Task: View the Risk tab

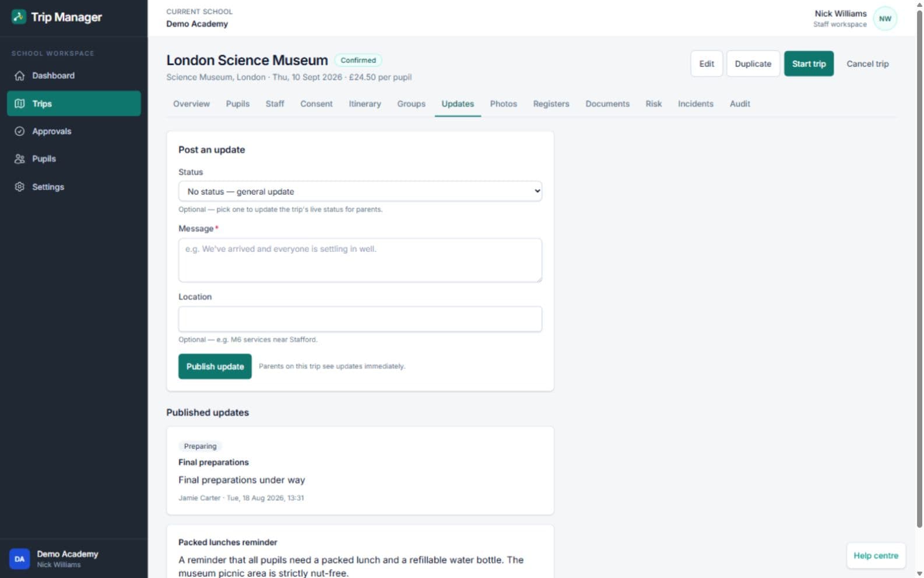Action: tap(653, 104)
